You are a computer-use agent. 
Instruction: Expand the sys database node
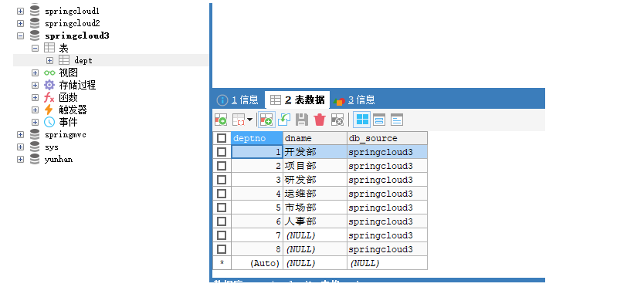(21, 147)
